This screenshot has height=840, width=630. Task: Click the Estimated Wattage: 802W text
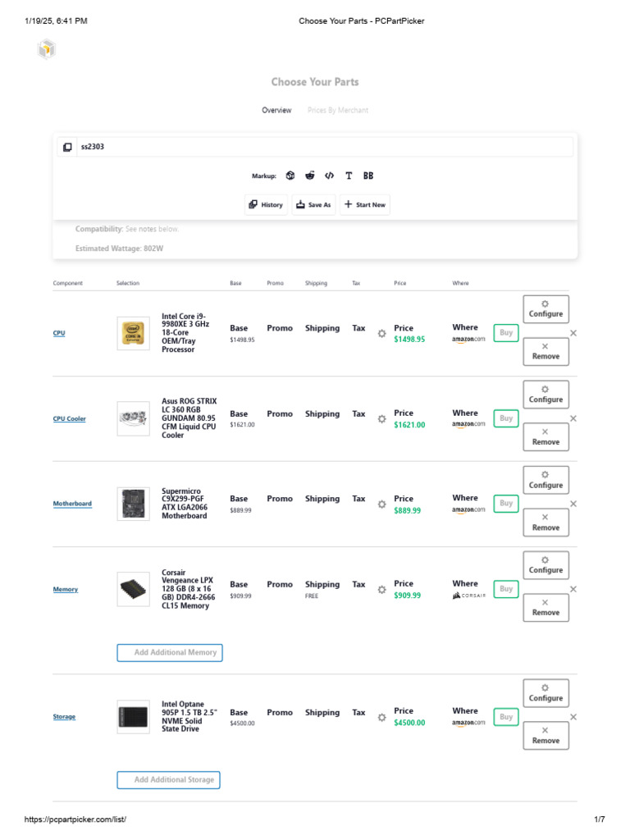click(x=119, y=249)
